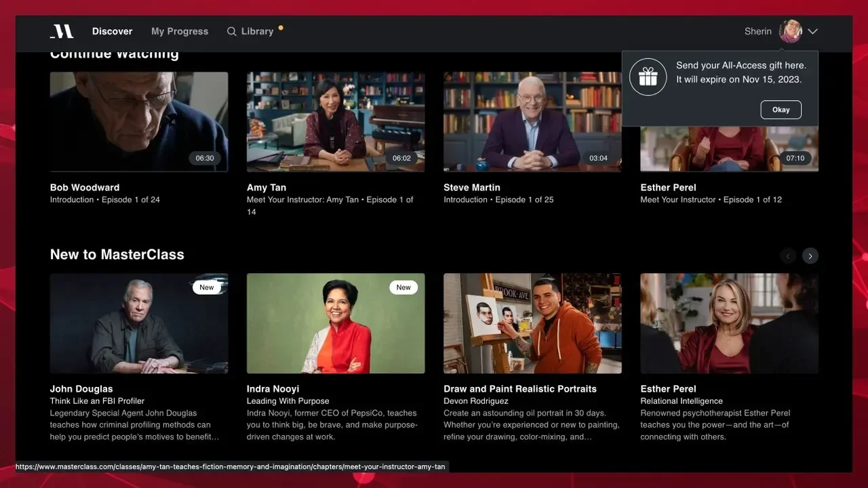Open the Sherin account name
This screenshot has width=868, height=488.
(x=758, y=31)
